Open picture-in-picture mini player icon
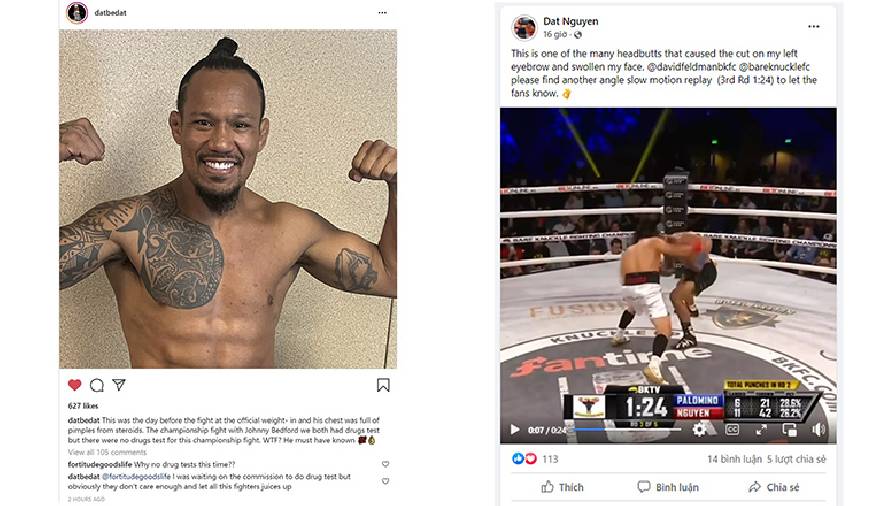 790,429
